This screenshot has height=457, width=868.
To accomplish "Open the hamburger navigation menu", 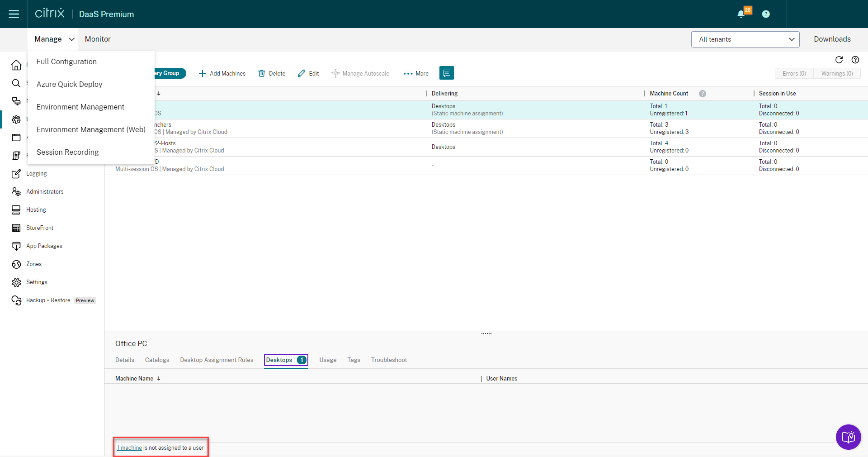I will tap(14, 14).
